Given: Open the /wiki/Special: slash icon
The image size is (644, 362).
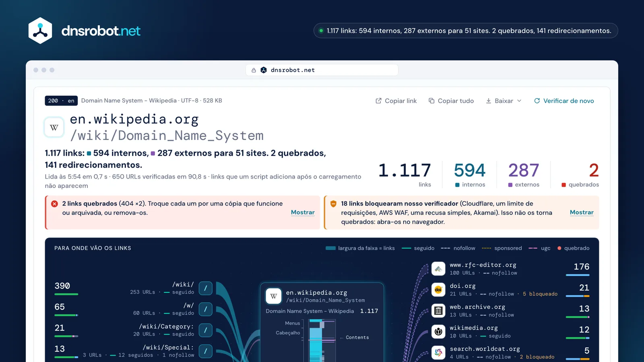Looking at the screenshot, I should [205, 351].
